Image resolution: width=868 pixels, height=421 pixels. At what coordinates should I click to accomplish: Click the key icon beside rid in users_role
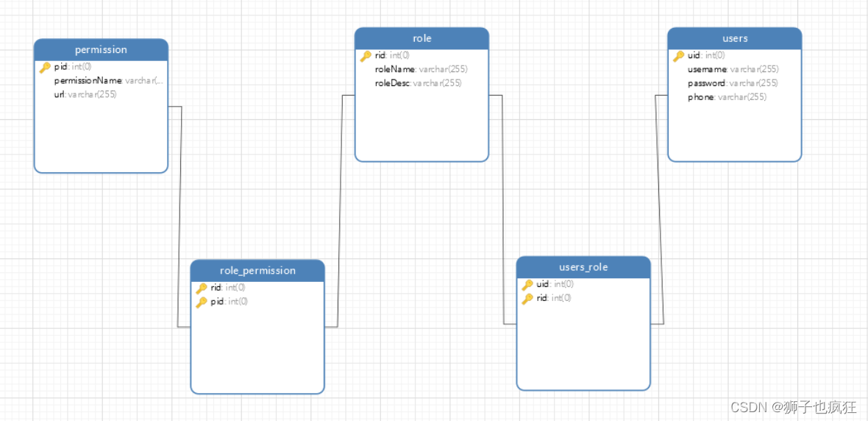(527, 299)
